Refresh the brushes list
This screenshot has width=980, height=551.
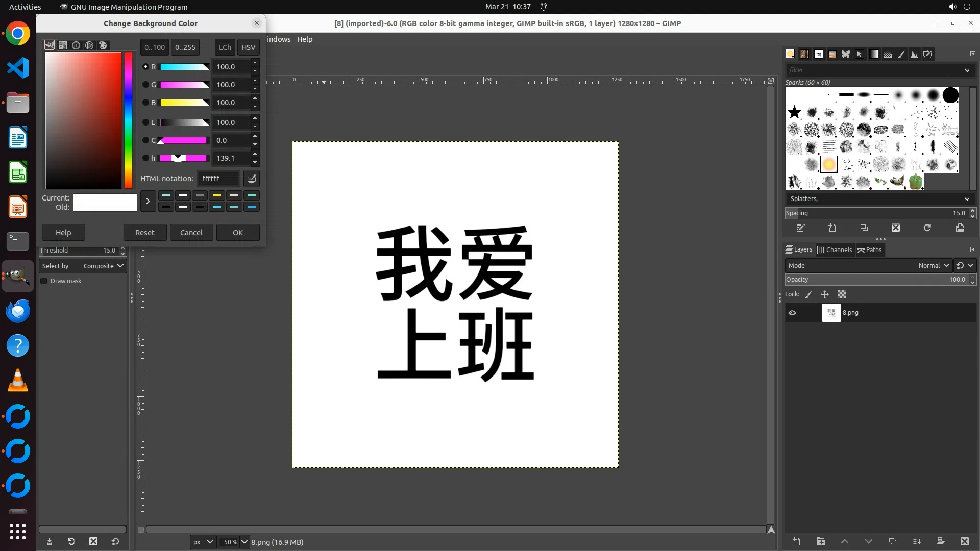pos(927,228)
